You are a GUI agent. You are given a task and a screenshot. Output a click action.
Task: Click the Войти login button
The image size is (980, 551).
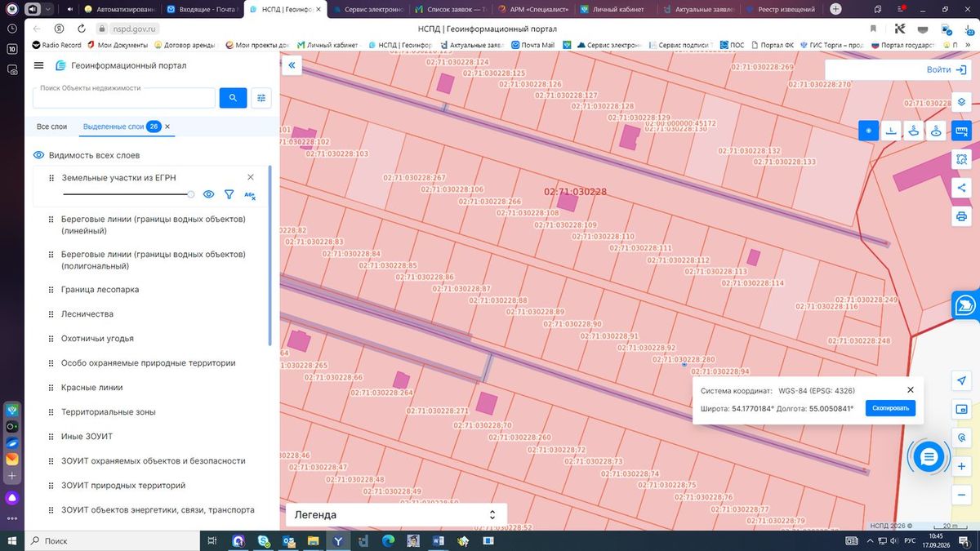click(x=947, y=70)
